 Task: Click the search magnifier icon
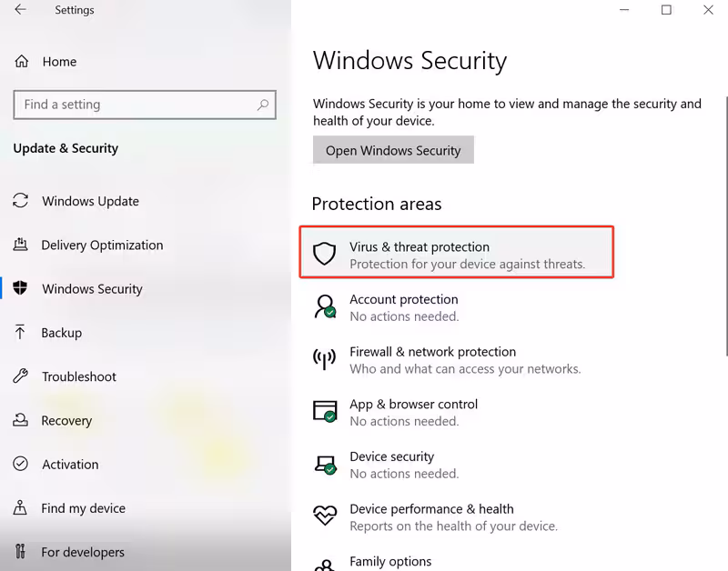point(263,105)
